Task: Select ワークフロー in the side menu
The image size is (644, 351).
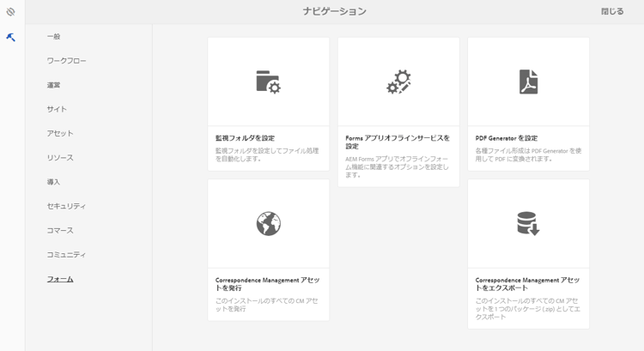Action: tap(66, 61)
